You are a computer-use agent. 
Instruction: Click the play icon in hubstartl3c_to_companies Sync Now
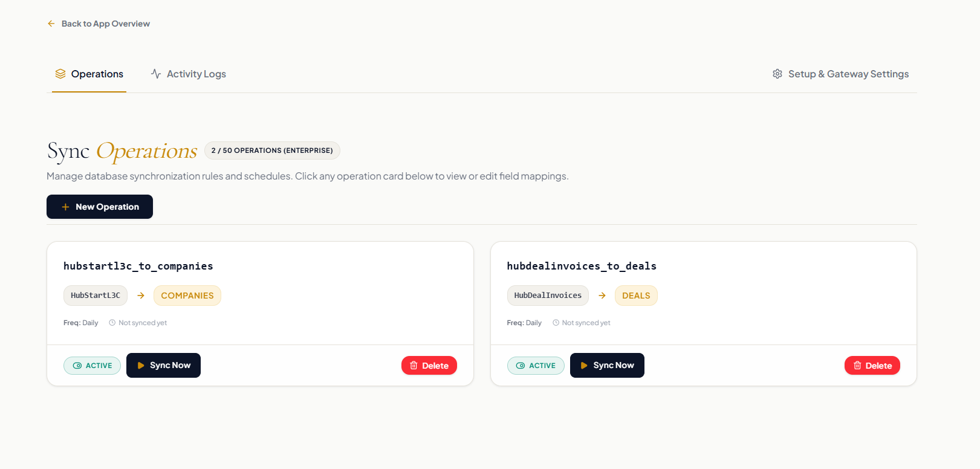(x=141, y=366)
